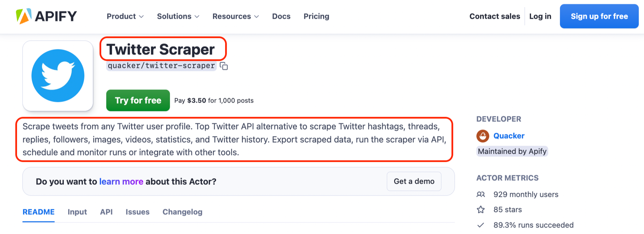Open the Docs page from navigation
This screenshot has width=644, height=234.
coord(281,16)
